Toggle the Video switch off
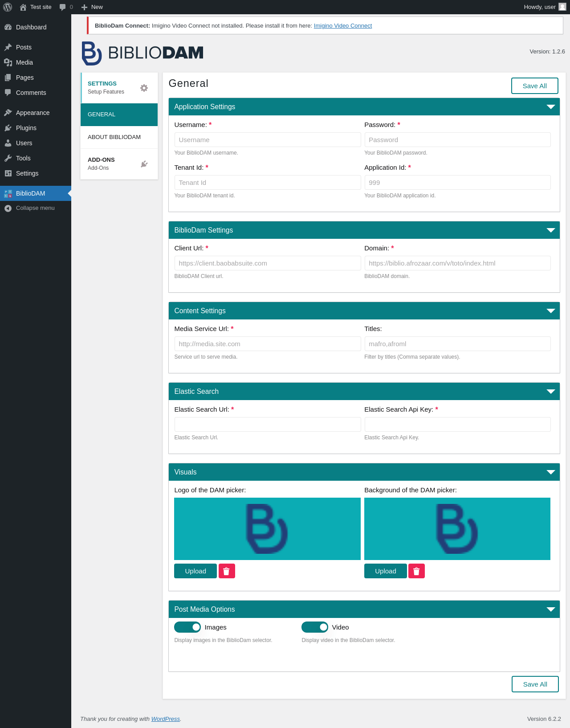This screenshot has width=570, height=728. (x=315, y=627)
